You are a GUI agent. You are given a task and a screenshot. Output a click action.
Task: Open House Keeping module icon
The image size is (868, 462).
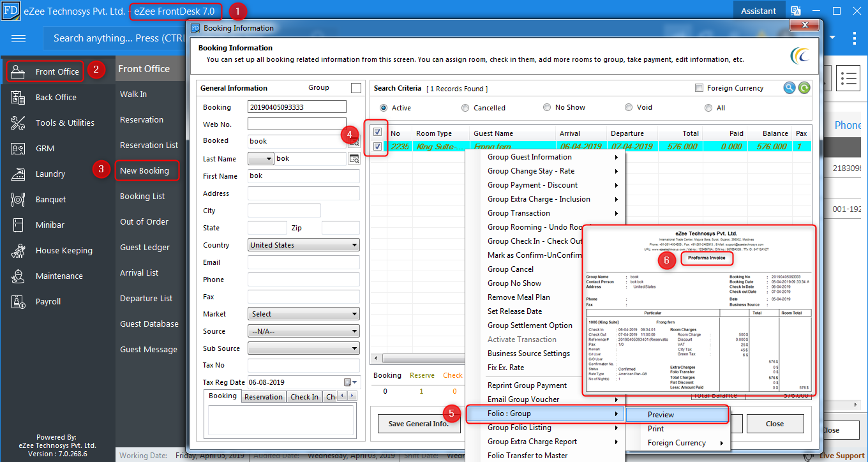18,250
